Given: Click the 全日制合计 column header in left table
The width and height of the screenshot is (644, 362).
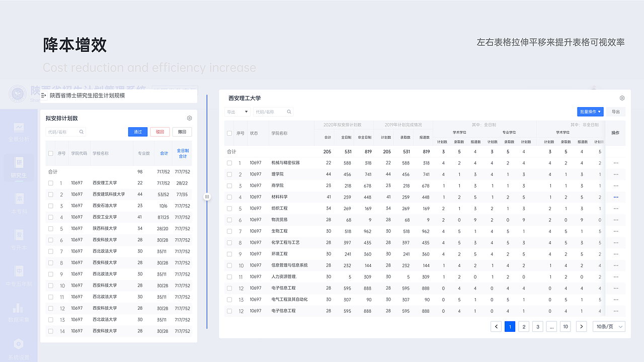Looking at the screenshot, I should coord(183,153).
